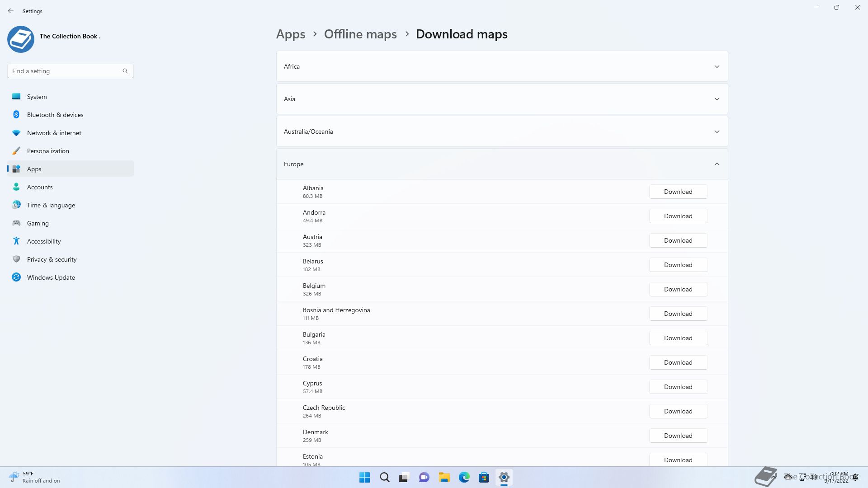
Task: Click the System monitor icon in sidebar
Action: pyautogui.click(x=16, y=97)
